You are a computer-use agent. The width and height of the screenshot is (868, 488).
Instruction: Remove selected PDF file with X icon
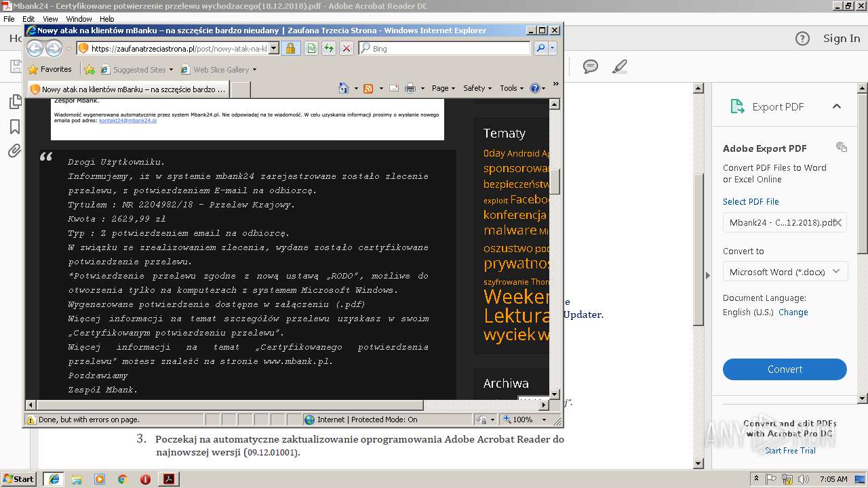coord(838,222)
